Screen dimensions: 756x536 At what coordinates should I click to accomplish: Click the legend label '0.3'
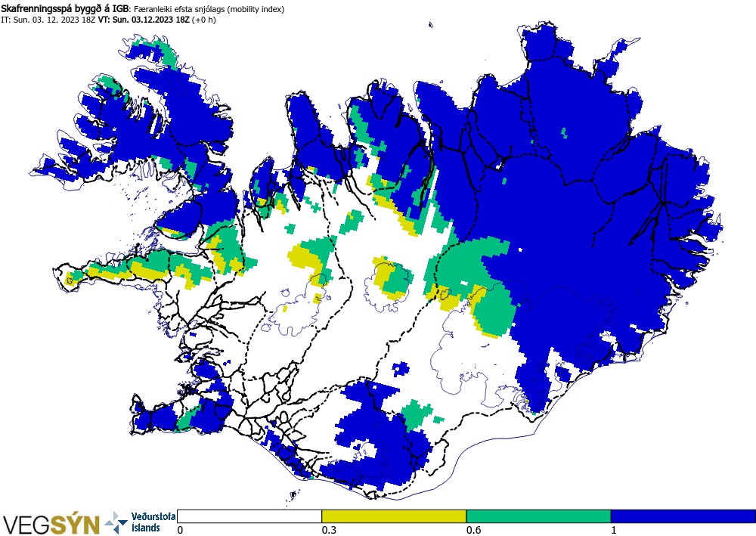coord(329,530)
